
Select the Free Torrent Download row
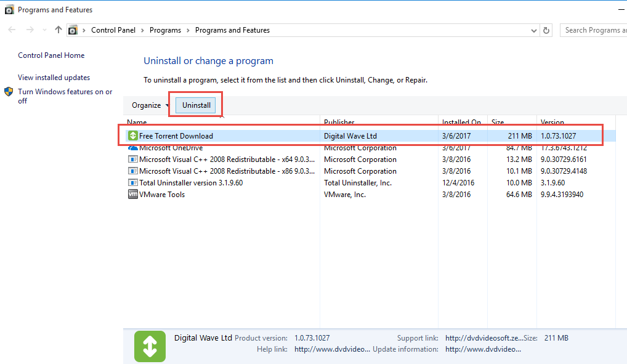(x=370, y=136)
